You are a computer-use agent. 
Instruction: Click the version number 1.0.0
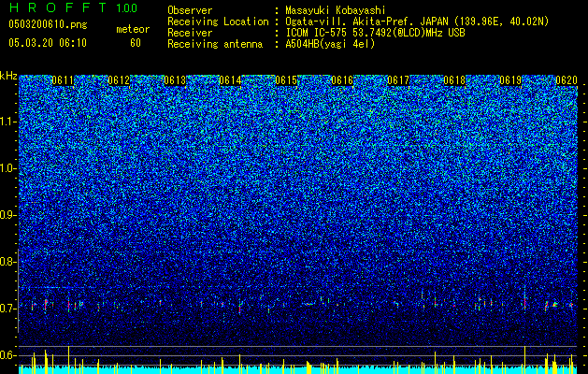126,7
